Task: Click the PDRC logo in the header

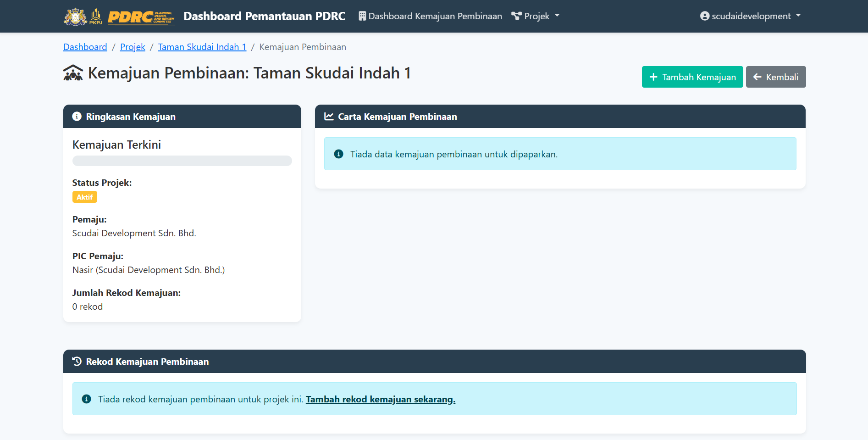Action: point(141,16)
